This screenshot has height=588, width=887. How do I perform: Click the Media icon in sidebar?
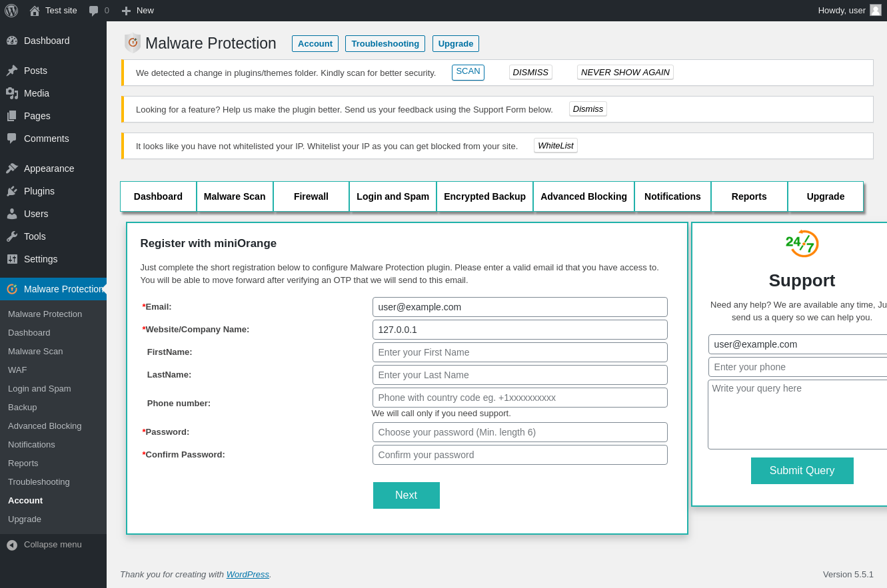(x=12, y=93)
